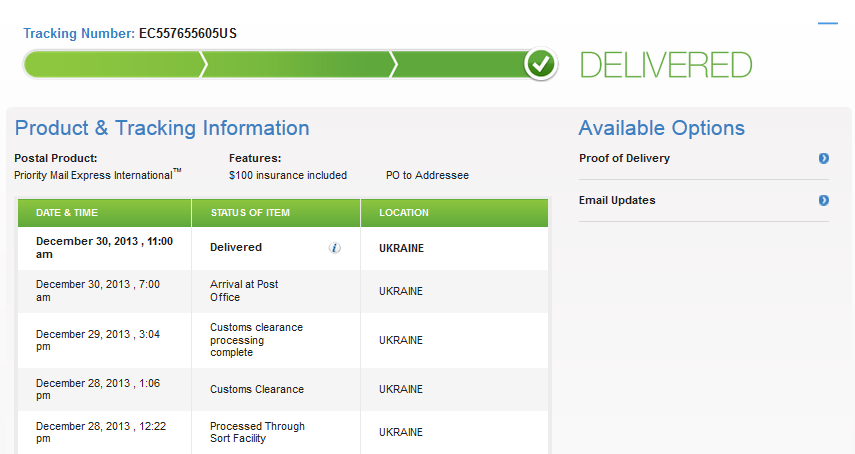
Task: Open the Email Updates option
Action: click(615, 201)
